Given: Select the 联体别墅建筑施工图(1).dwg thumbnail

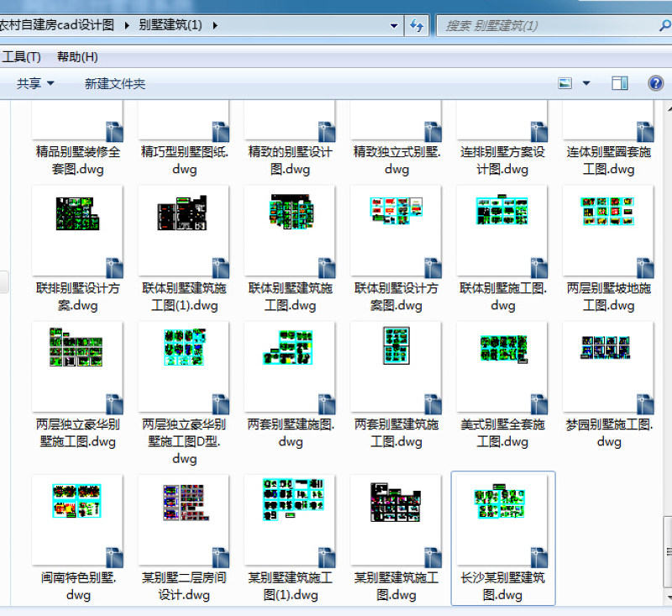Looking at the screenshot, I should click(183, 230).
